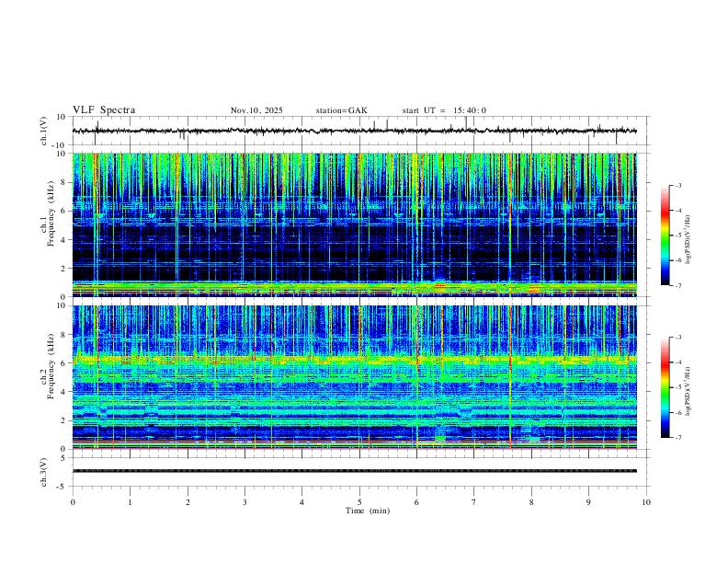
Task: Click the ch.3 flat black signal trace
Action: point(354,471)
